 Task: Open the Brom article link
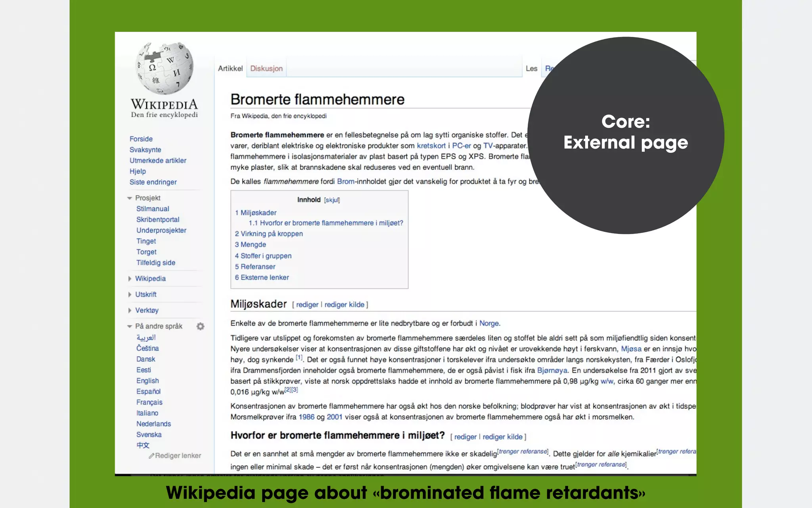tap(346, 181)
